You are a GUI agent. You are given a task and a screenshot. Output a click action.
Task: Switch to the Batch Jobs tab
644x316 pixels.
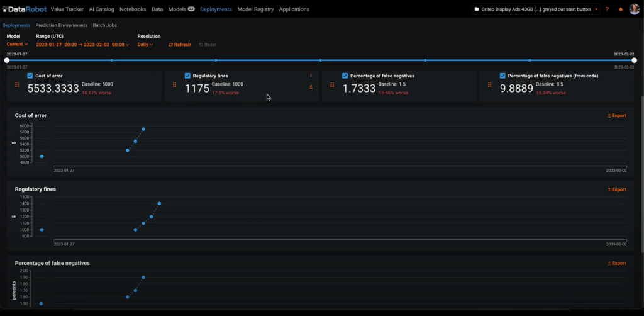[103, 25]
